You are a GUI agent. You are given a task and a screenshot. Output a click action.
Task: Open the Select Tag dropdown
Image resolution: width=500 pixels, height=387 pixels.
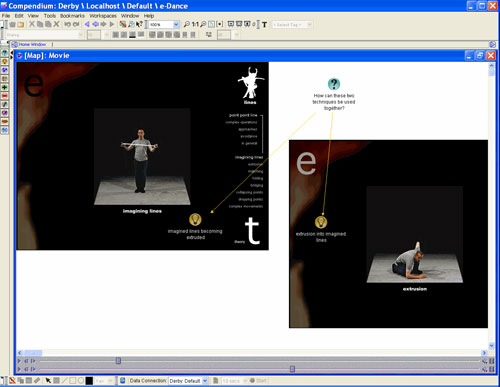[309, 25]
